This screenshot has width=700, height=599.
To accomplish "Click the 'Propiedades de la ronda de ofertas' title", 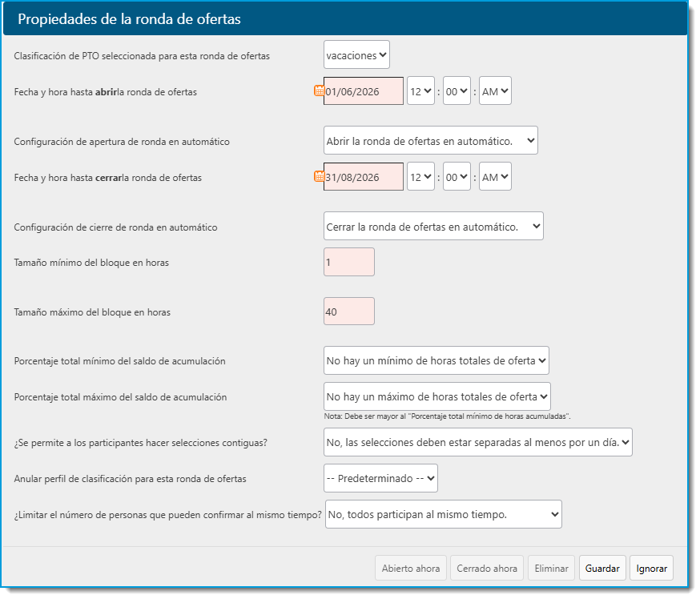I will click(x=129, y=19).
